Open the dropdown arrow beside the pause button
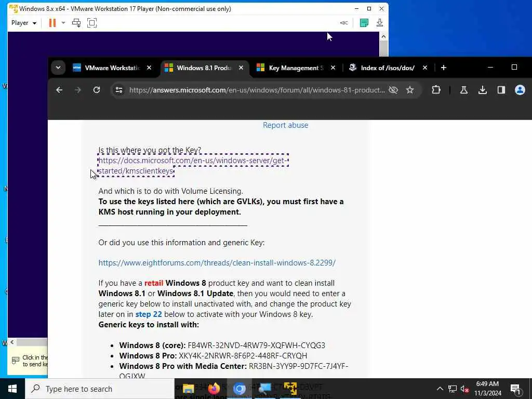532x399 pixels. [x=63, y=23]
